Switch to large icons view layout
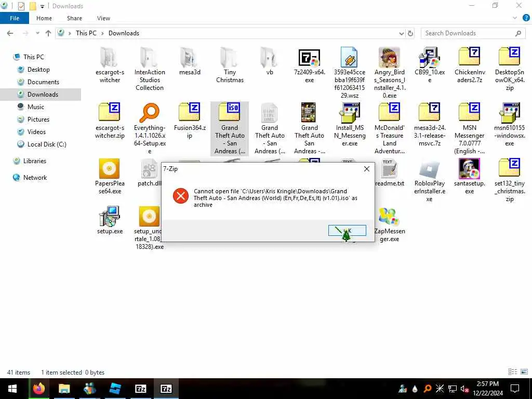Viewport: 532px width, 399px height. tap(524, 372)
